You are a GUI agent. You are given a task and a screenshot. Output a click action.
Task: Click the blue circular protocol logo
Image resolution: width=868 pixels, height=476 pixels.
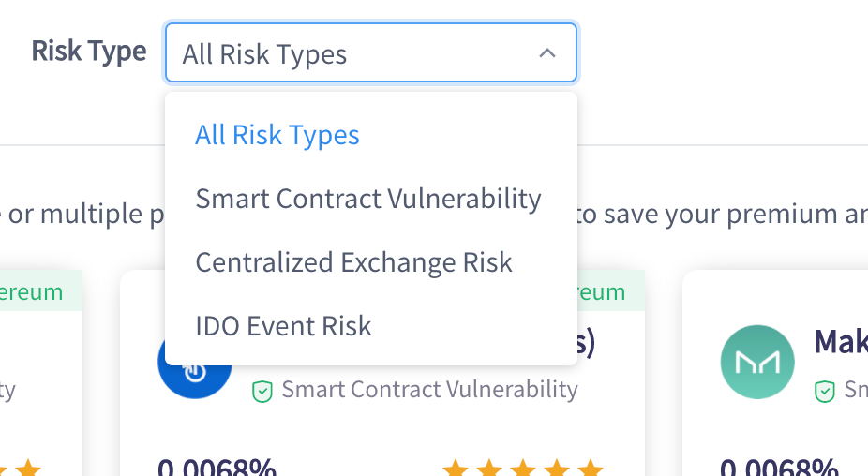click(194, 372)
